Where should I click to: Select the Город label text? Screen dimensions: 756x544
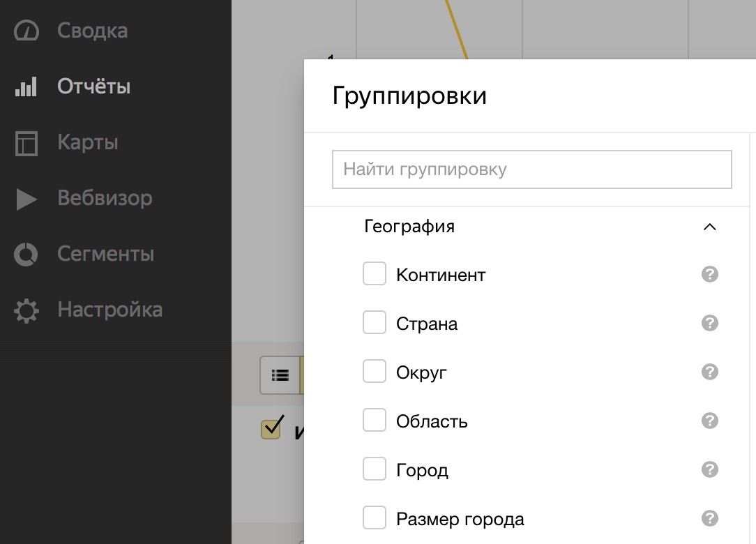click(x=423, y=471)
